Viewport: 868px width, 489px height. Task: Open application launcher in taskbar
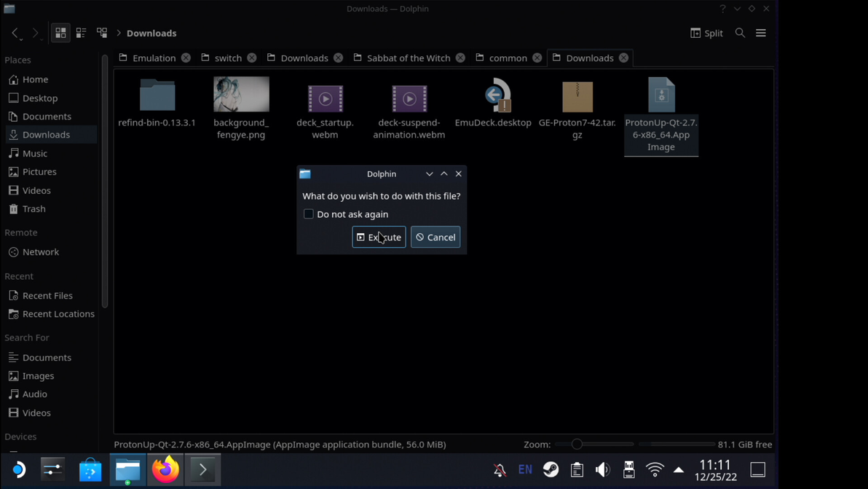[x=18, y=470]
